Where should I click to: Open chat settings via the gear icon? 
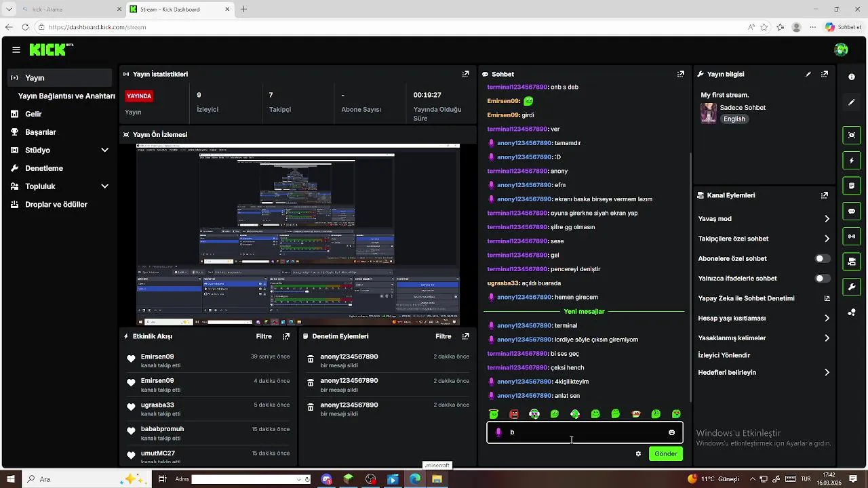coord(638,453)
